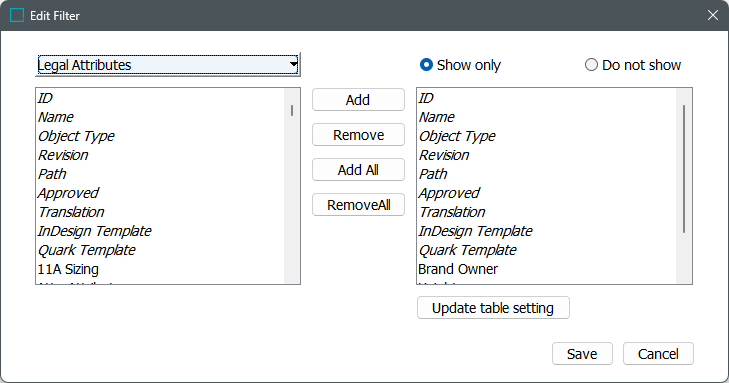Click the right list scrollbar thumb
Image resolution: width=729 pixels, height=383 pixels.
click(x=684, y=169)
